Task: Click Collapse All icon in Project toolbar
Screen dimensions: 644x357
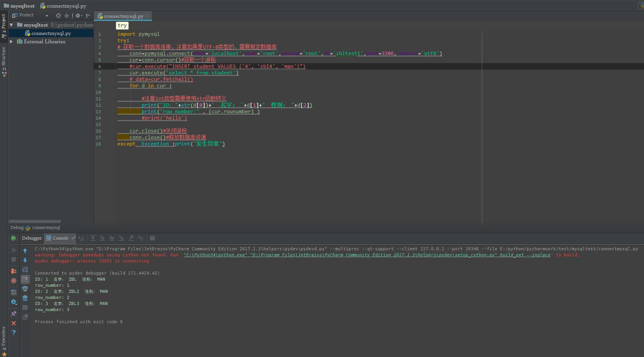Action: tap(66, 16)
